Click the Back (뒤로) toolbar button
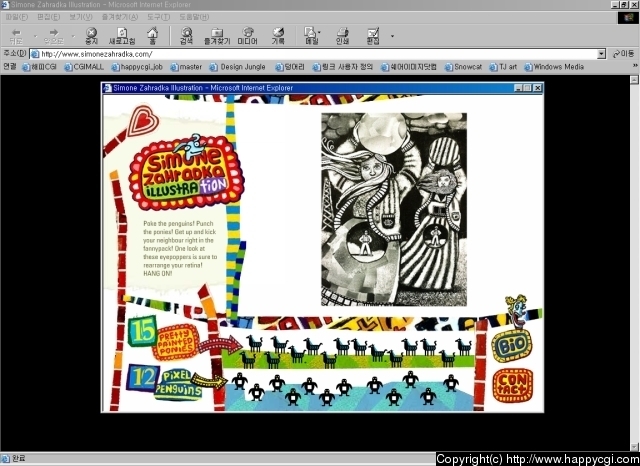Viewport: 640px width, 466px height. (x=16, y=36)
